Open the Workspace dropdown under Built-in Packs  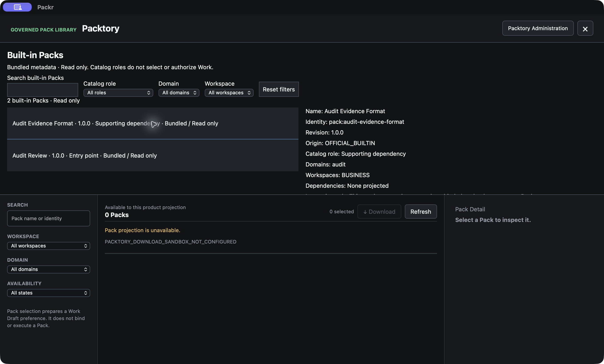pos(229,93)
